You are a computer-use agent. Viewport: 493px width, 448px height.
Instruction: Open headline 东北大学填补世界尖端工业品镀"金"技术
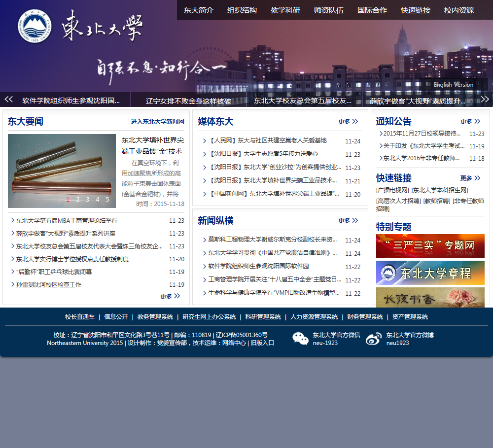tap(153, 145)
